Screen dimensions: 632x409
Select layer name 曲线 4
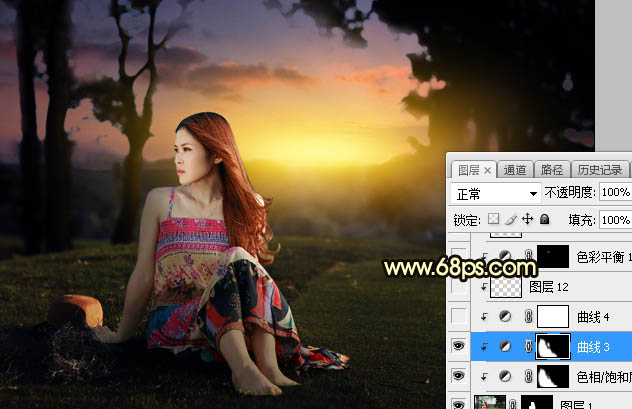click(593, 317)
